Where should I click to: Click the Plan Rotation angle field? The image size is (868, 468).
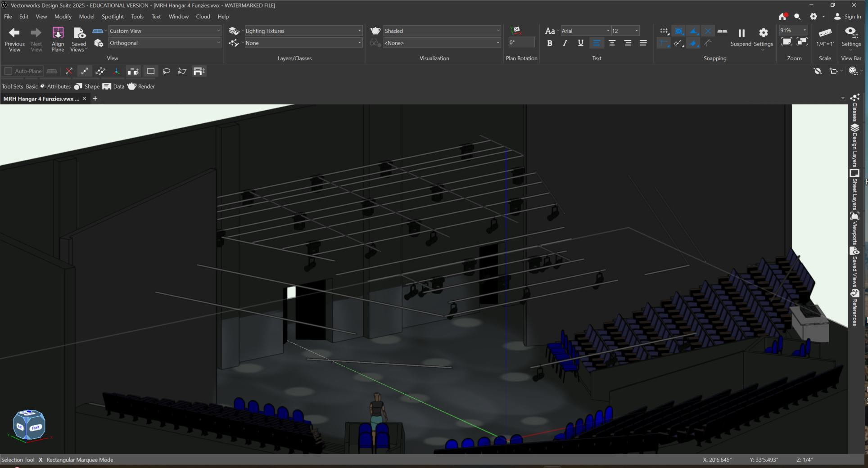(521, 43)
